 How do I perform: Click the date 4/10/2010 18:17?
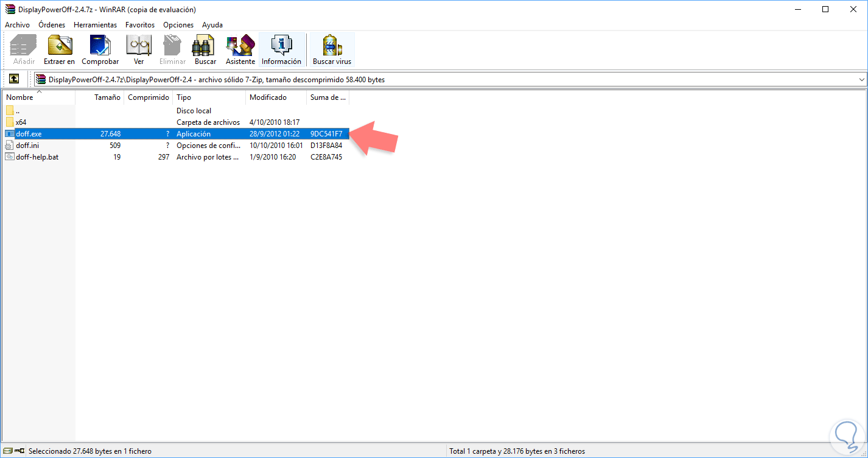tap(275, 122)
